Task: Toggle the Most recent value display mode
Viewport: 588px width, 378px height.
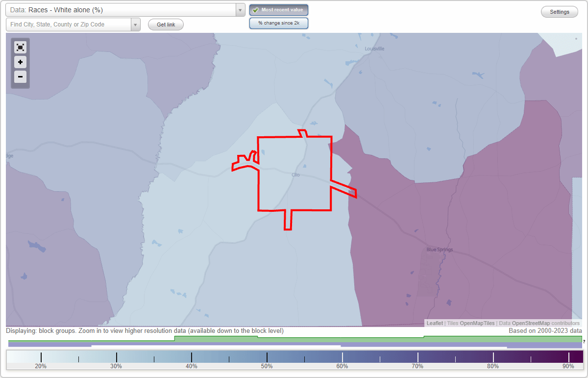Action: pyautogui.click(x=278, y=9)
